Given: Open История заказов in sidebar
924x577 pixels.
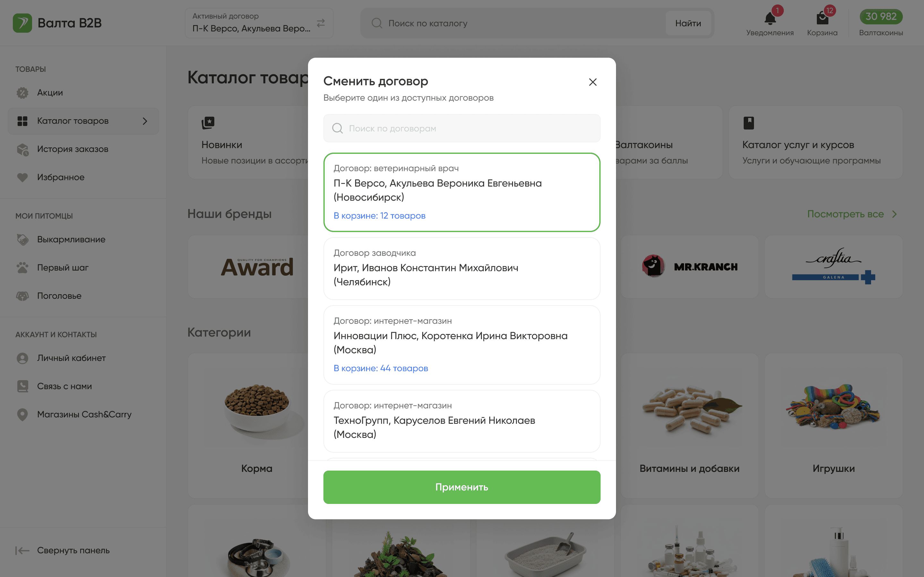Looking at the screenshot, I should 73,149.
